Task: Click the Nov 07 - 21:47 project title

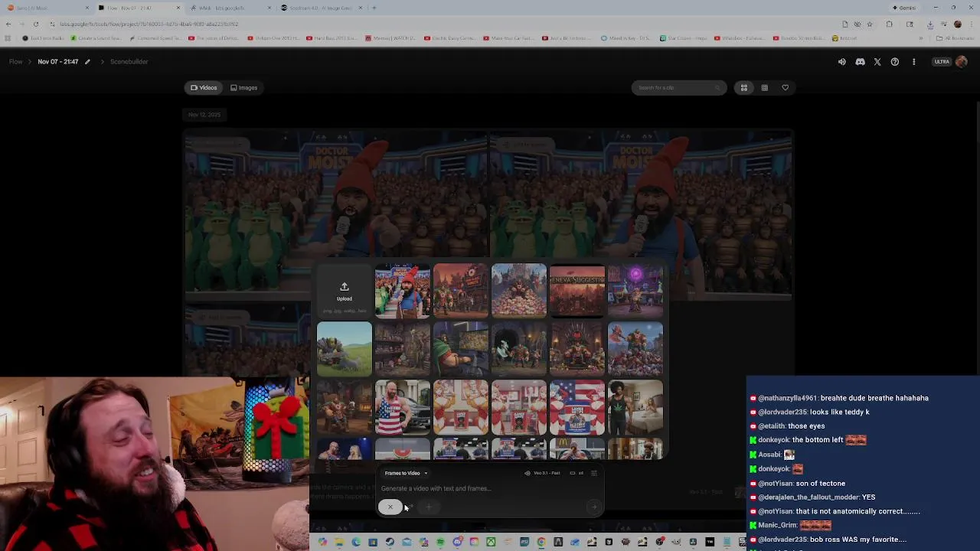Action: [x=58, y=61]
